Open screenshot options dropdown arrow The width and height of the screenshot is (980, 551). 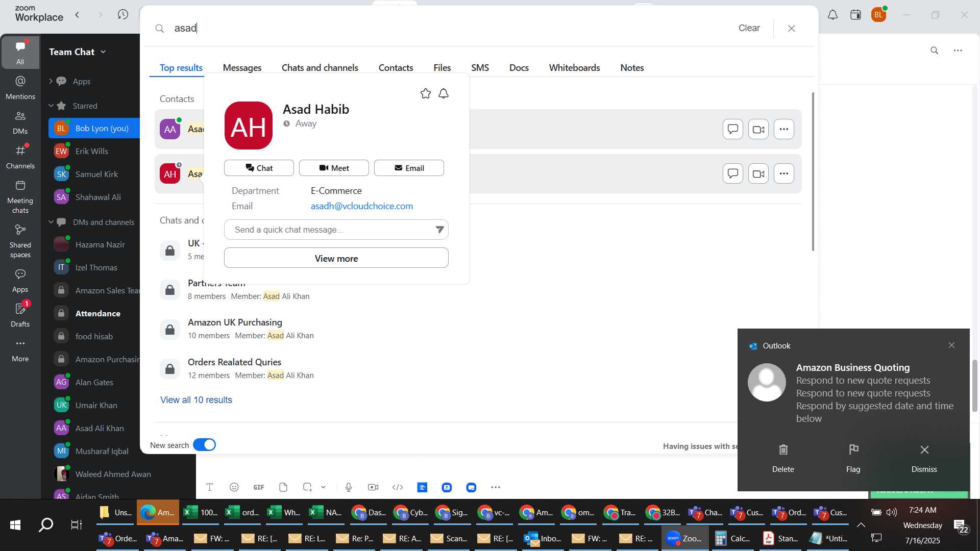click(x=323, y=487)
